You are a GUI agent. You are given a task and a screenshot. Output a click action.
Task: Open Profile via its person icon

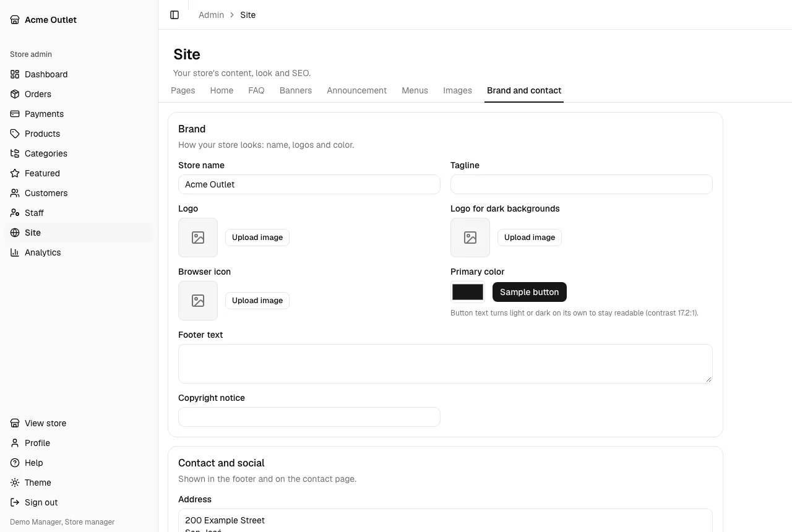tap(15, 443)
